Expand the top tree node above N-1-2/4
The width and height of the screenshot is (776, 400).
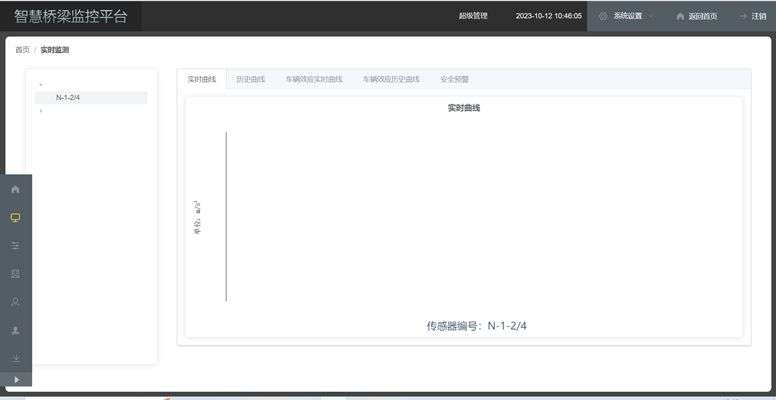[x=41, y=85]
